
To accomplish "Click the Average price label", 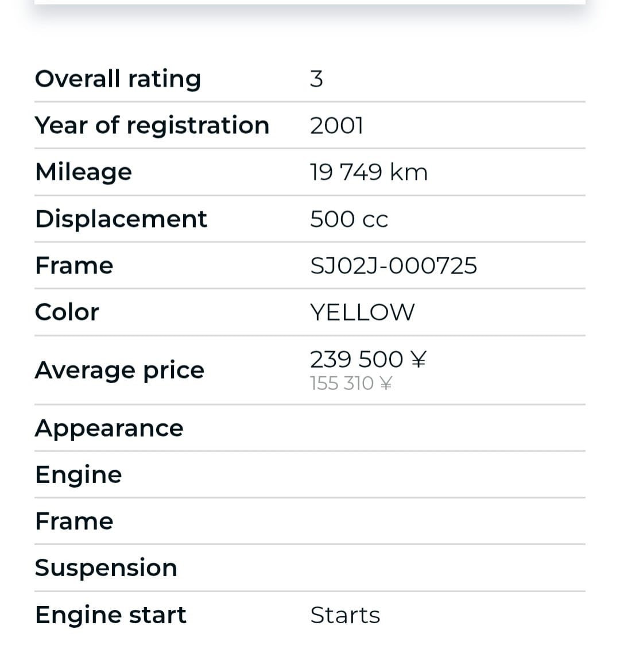I will (x=119, y=370).
